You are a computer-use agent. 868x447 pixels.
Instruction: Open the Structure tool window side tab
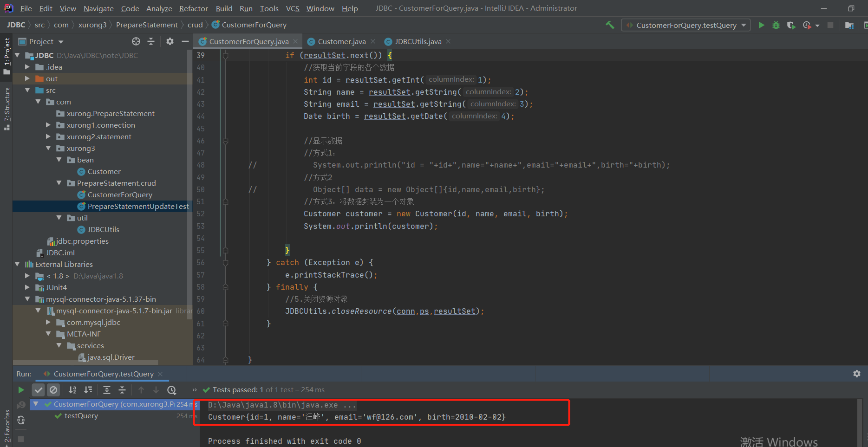click(x=7, y=109)
